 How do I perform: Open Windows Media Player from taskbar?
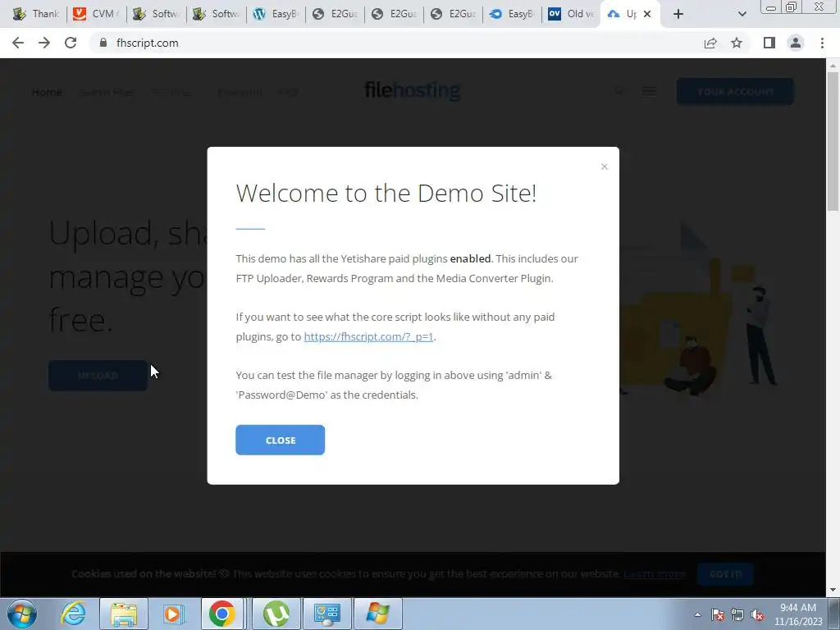pyautogui.click(x=174, y=614)
